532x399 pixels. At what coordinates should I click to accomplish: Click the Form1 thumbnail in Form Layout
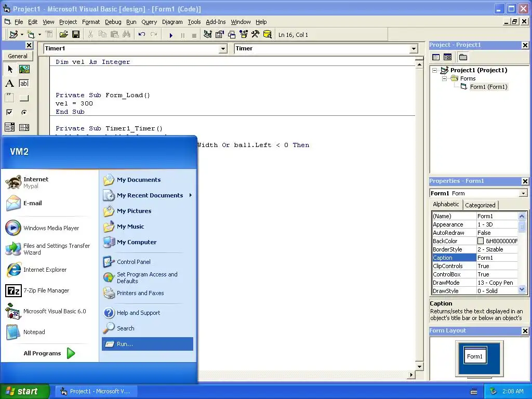475,355
